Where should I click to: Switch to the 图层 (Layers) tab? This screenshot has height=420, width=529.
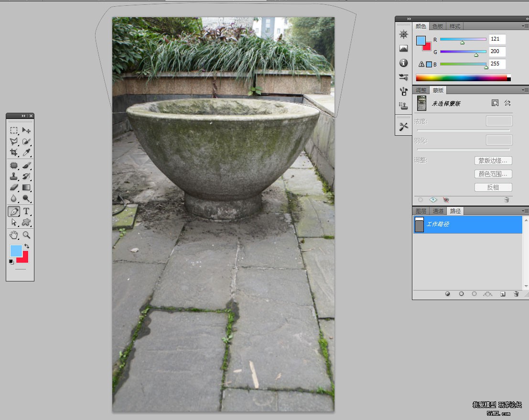tap(421, 211)
